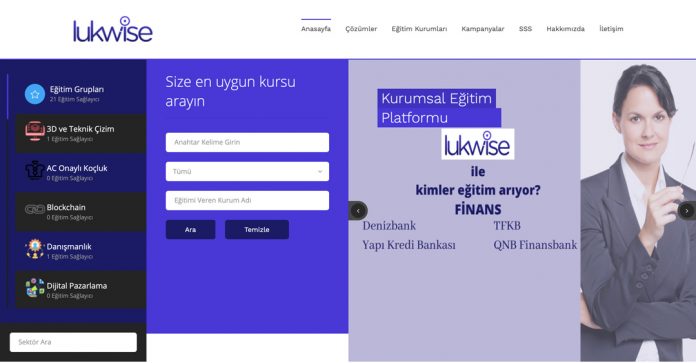Screen dimensions: 696x363
Task: Select the 3D ve Teknik Çizim icon
Action: (35, 132)
